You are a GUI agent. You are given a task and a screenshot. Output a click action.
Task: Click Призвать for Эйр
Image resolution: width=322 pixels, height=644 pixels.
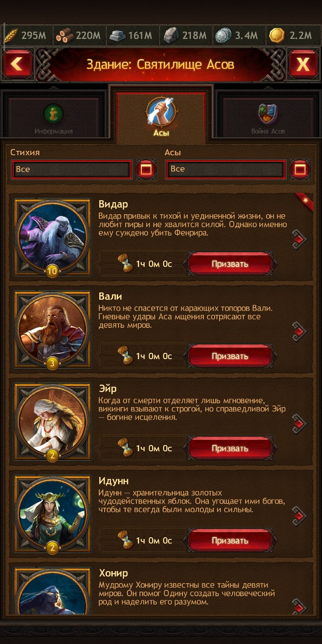230,449
